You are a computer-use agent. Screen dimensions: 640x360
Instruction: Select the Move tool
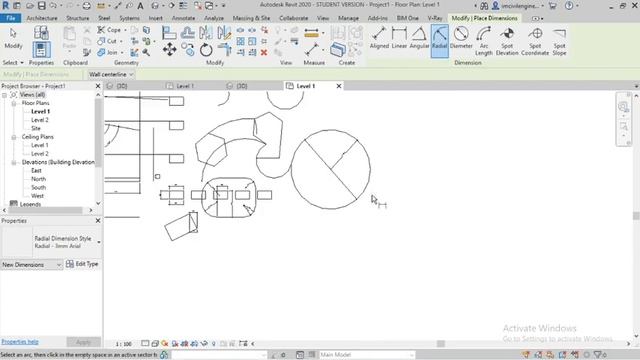coord(169,50)
